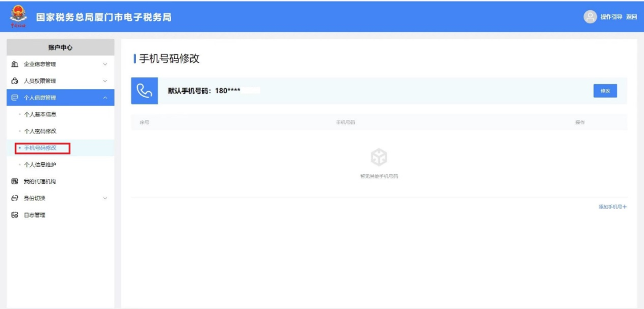Click the 个人信息管理 sidebar icon
The height and width of the screenshot is (309, 644).
tap(15, 98)
